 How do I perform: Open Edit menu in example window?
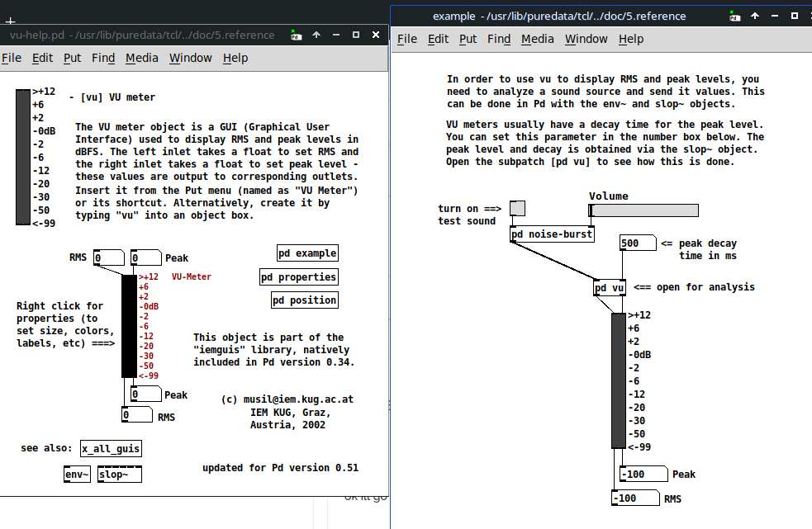coord(438,39)
